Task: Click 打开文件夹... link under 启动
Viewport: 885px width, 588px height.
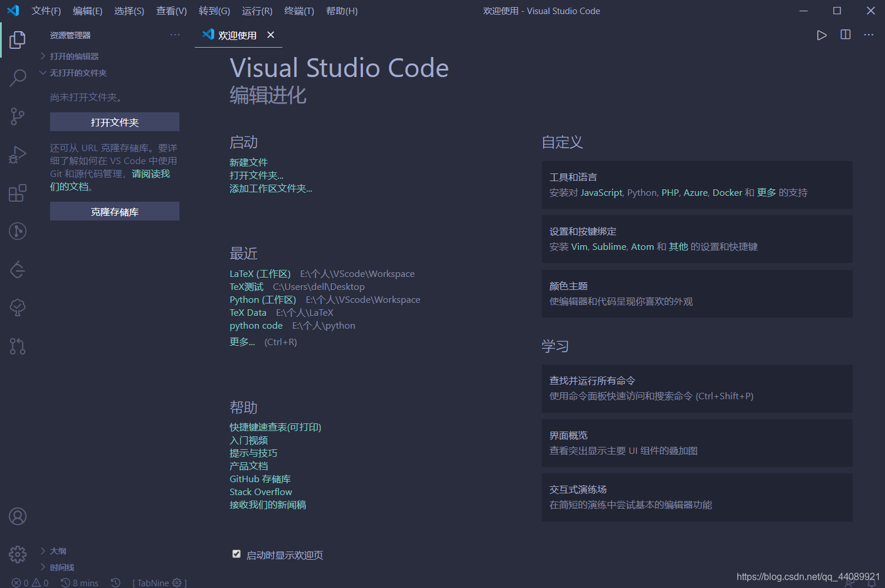Action: point(257,175)
